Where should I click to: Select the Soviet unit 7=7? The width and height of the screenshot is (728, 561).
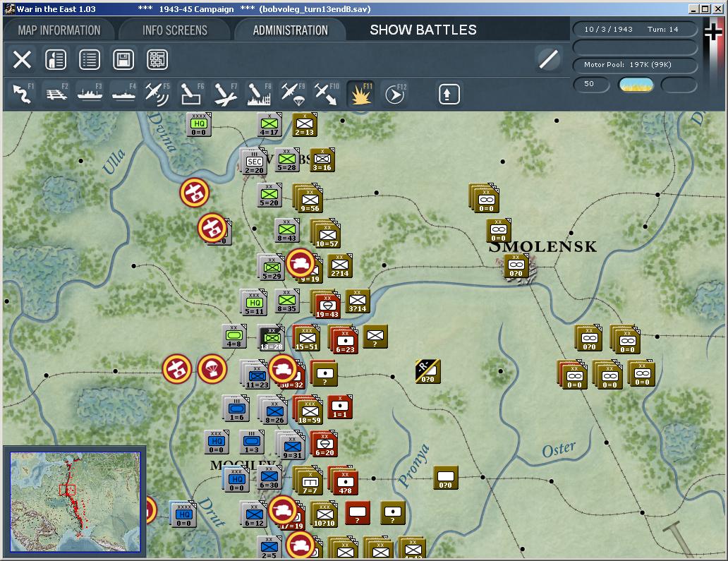(x=309, y=482)
